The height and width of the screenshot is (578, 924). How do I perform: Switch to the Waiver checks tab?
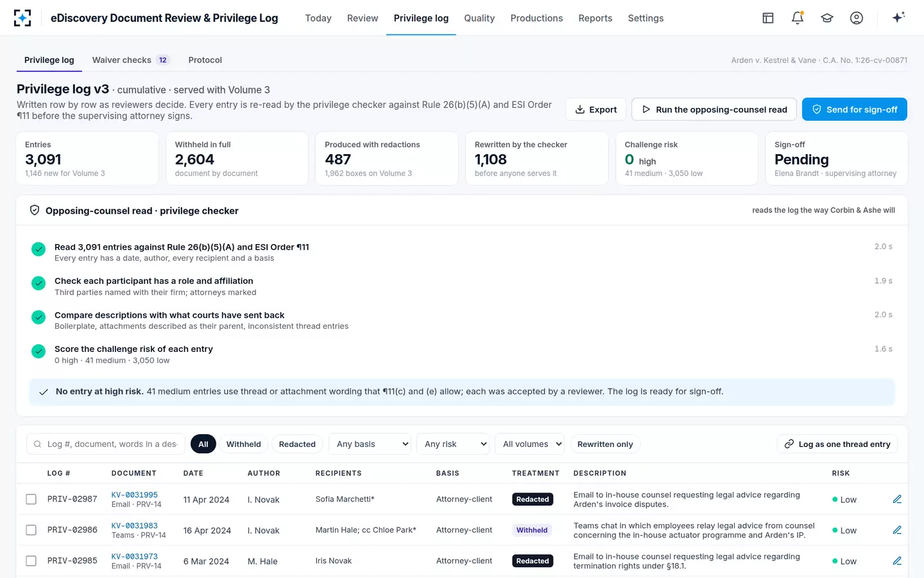(x=130, y=60)
